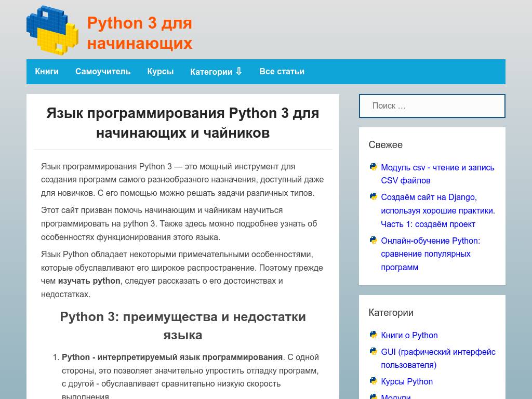The image size is (532, 399).
Task: Click the Python icon next to Django article
Action: 373,196
